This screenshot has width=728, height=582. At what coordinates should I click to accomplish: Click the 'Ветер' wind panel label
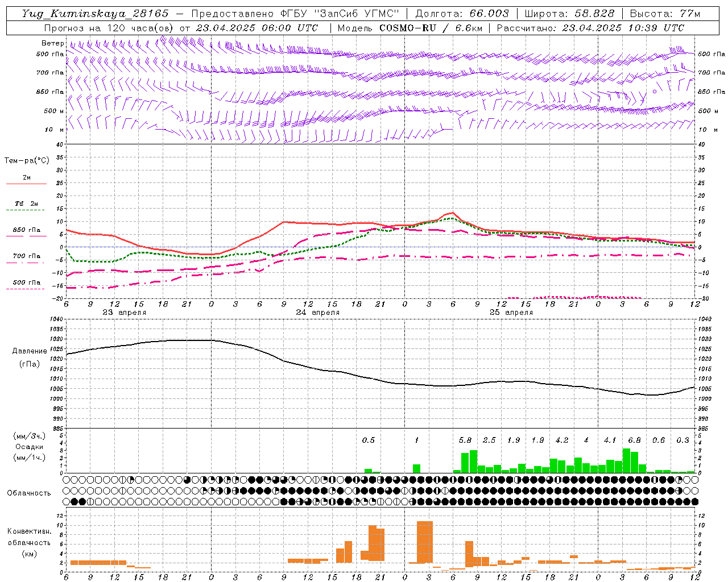click(x=52, y=43)
